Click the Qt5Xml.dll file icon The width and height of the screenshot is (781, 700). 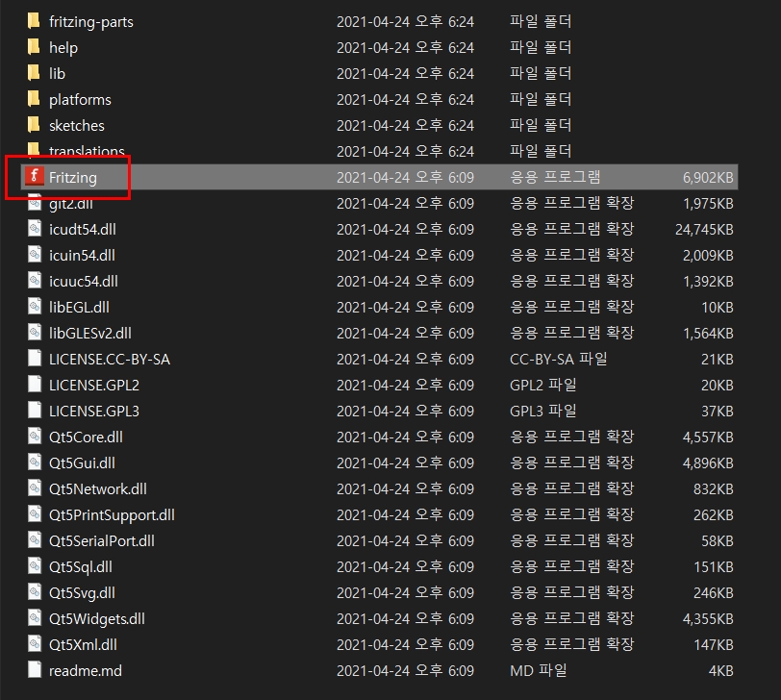pyautogui.click(x=35, y=643)
